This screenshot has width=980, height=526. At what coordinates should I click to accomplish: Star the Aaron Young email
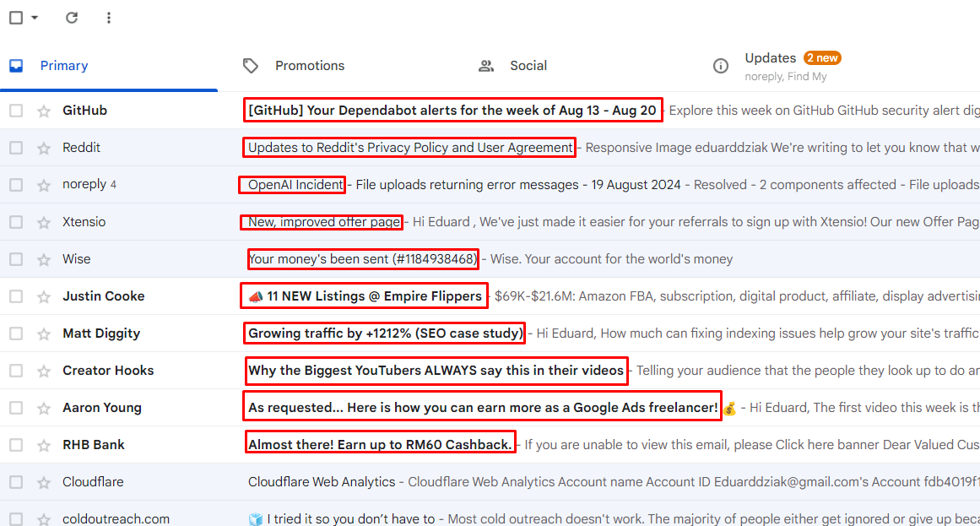44,409
